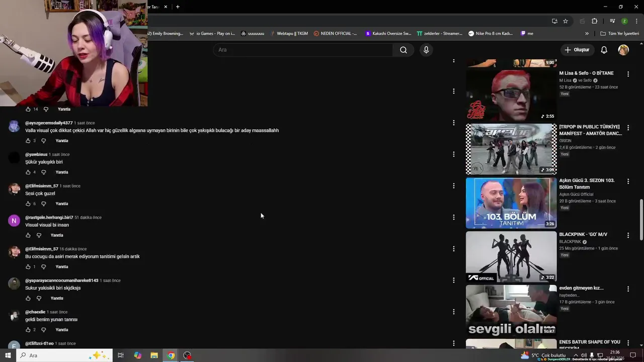Open the NEDEN OFFICIAL bookmark
The height and width of the screenshot is (362, 644).
coord(335,34)
